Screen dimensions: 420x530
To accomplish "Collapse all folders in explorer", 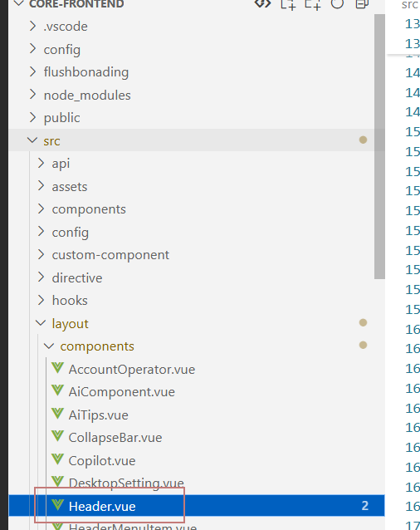I will click(x=362, y=3).
